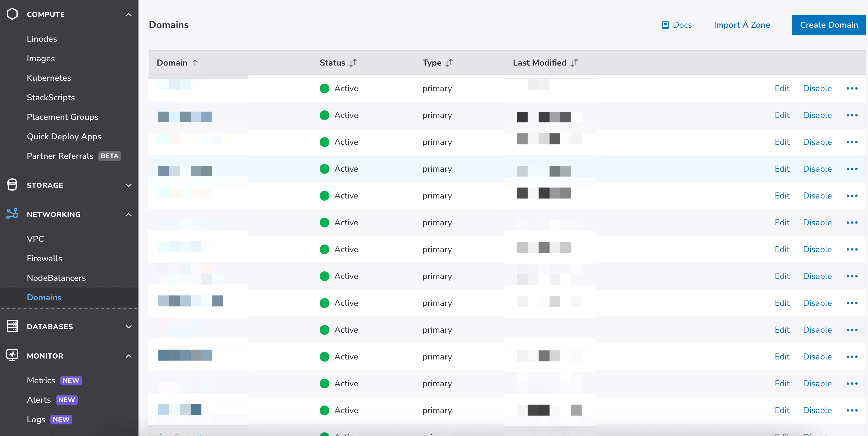868x436 pixels.
Task: Go to Kubernetes page
Action: [49, 78]
